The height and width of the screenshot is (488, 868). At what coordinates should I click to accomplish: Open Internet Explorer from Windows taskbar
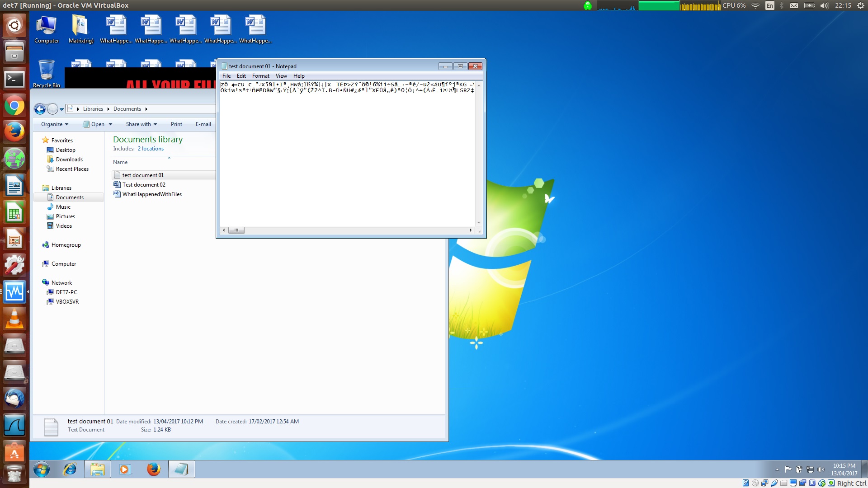click(x=70, y=469)
